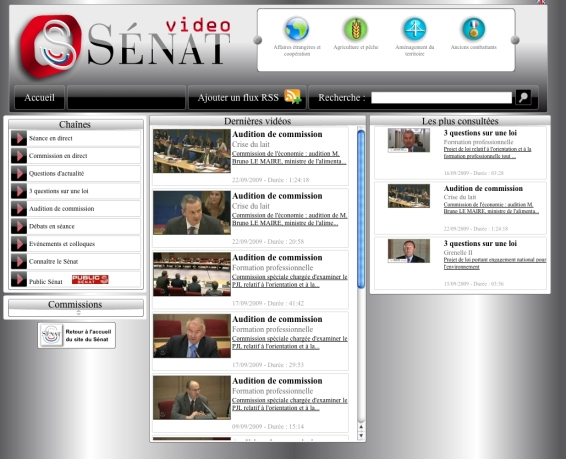Screen dimensions: 566x459
Task: Open Projet de loi formation professionnelle link
Action: point(487,153)
